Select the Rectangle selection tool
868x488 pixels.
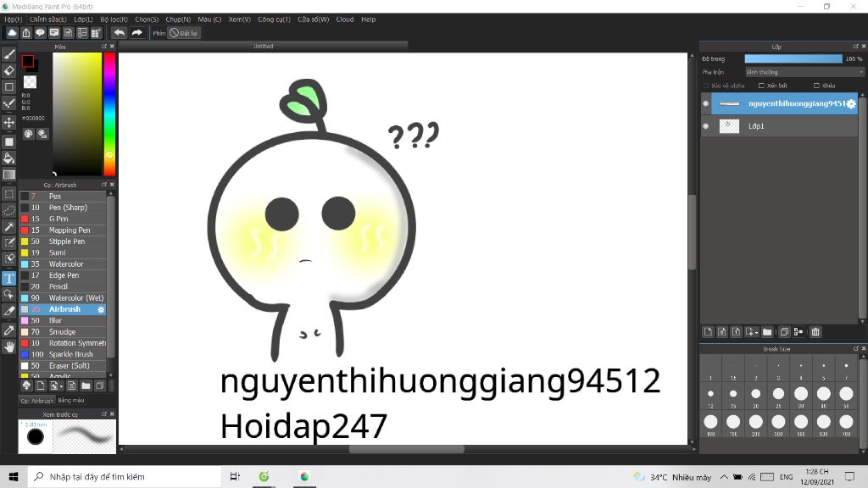pyautogui.click(x=9, y=194)
